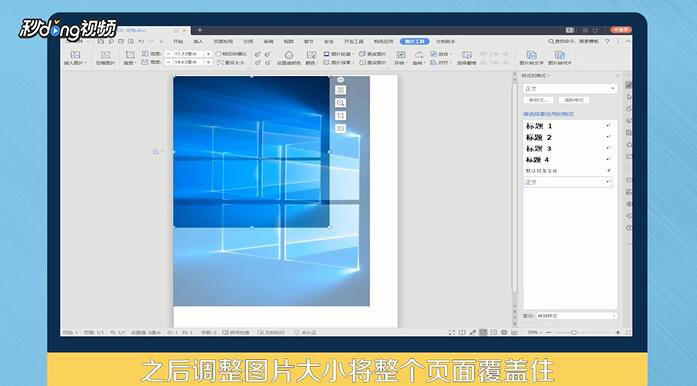
Task: Click the vertical scrollbar of the document
Action: tap(515, 187)
